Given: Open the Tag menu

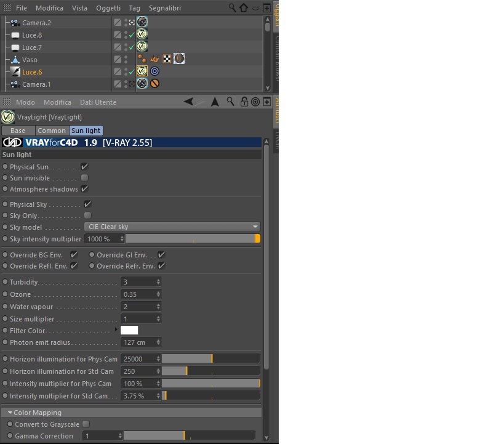Looking at the screenshot, I should [x=135, y=8].
